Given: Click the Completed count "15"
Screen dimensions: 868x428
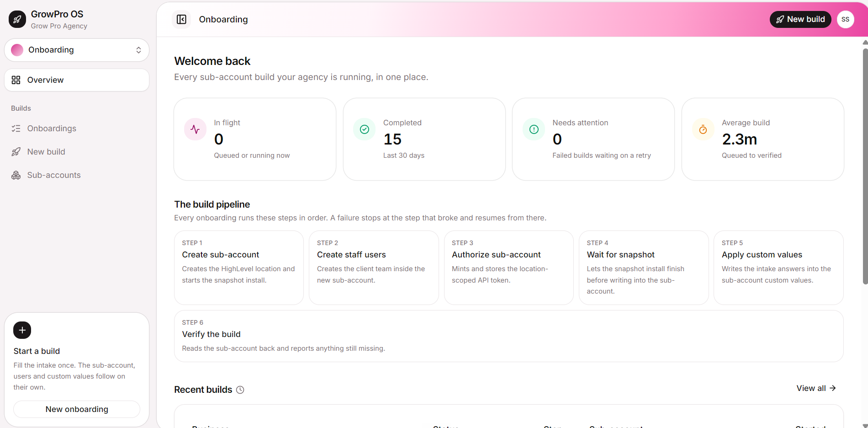Looking at the screenshot, I should pyautogui.click(x=392, y=139).
